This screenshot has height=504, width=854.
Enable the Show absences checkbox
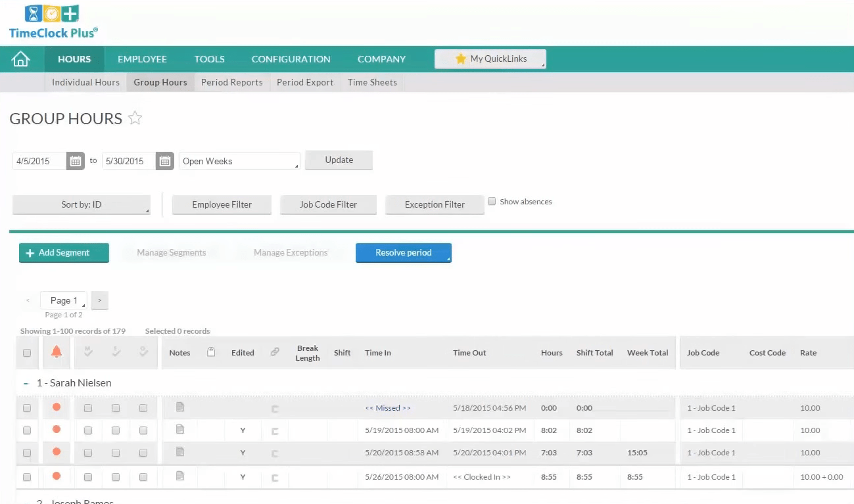pos(492,201)
